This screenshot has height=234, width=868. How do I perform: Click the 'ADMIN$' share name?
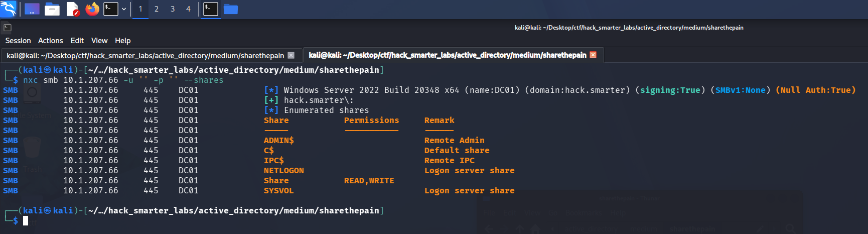279,141
